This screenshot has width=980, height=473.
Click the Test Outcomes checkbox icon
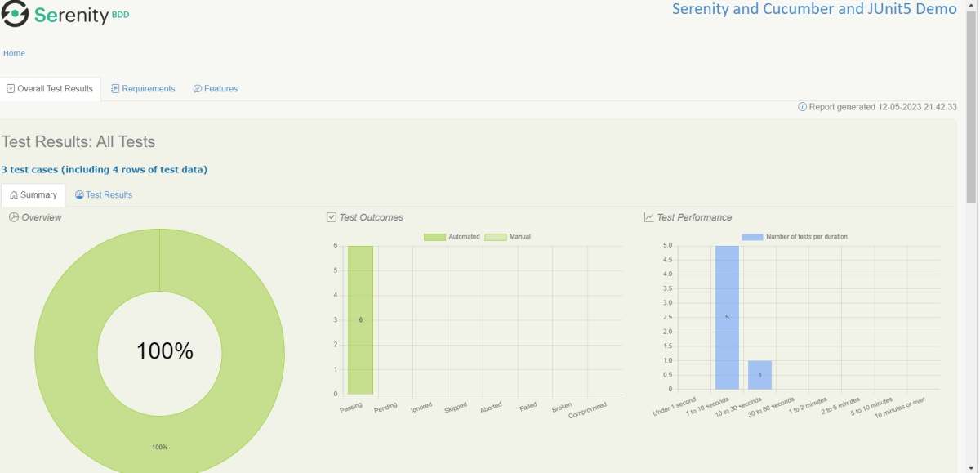click(x=332, y=217)
